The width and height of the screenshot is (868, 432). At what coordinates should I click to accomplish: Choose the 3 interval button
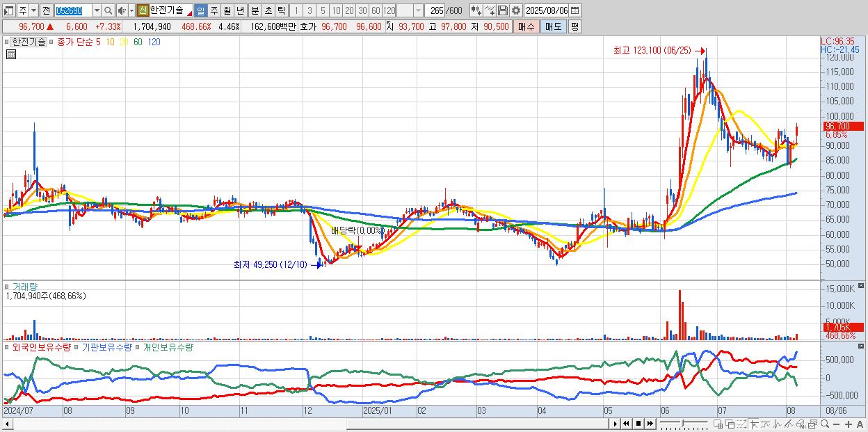[310, 10]
